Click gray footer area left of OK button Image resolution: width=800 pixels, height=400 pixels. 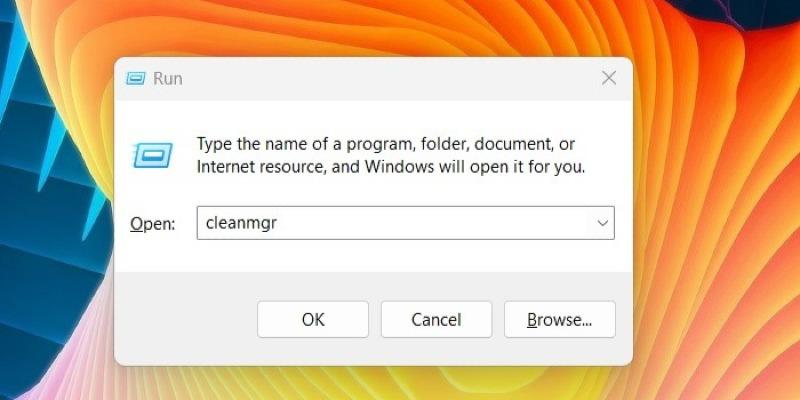(184, 319)
